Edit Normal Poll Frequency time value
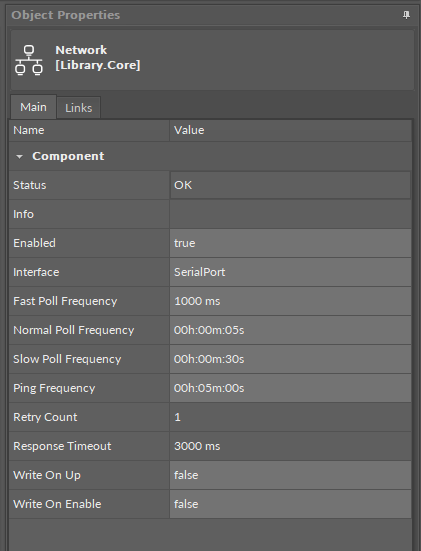The width and height of the screenshot is (421, 551). [290, 330]
